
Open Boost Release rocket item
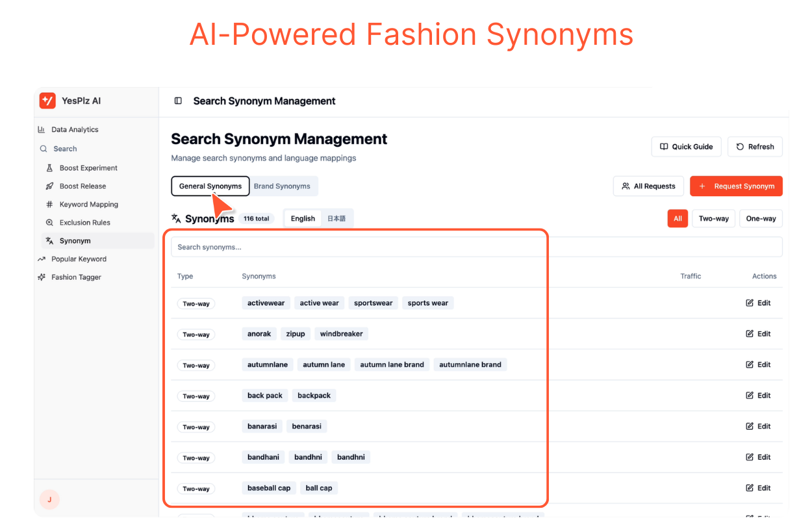[x=82, y=186]
